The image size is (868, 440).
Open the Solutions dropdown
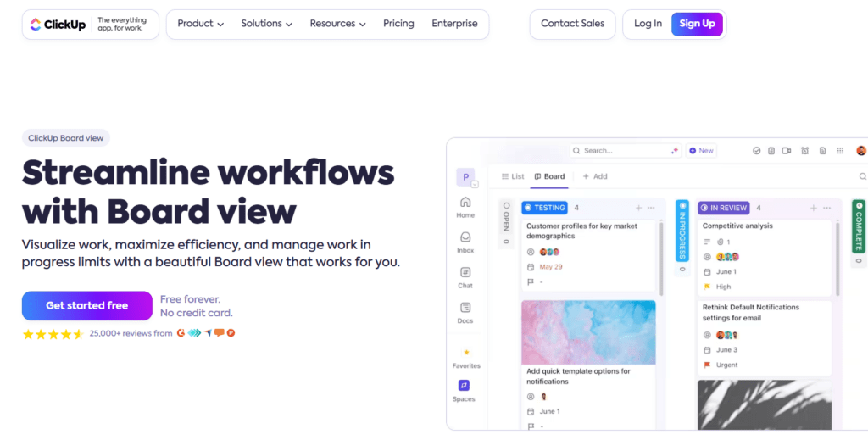266,24
